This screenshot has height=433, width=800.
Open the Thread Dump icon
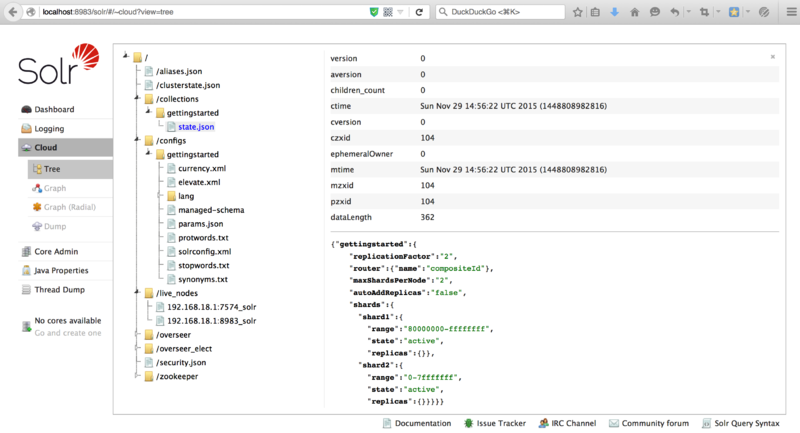click(27, 290)
